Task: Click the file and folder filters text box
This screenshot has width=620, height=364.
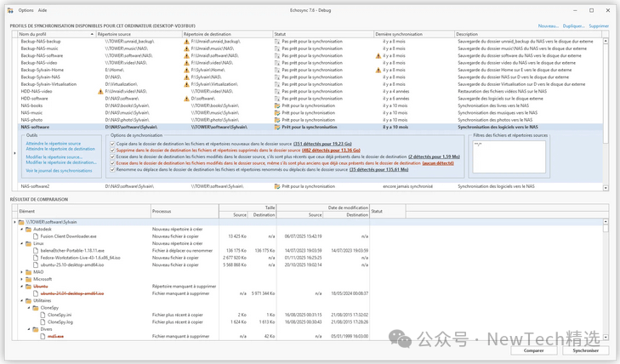Action: click(509, 157)
